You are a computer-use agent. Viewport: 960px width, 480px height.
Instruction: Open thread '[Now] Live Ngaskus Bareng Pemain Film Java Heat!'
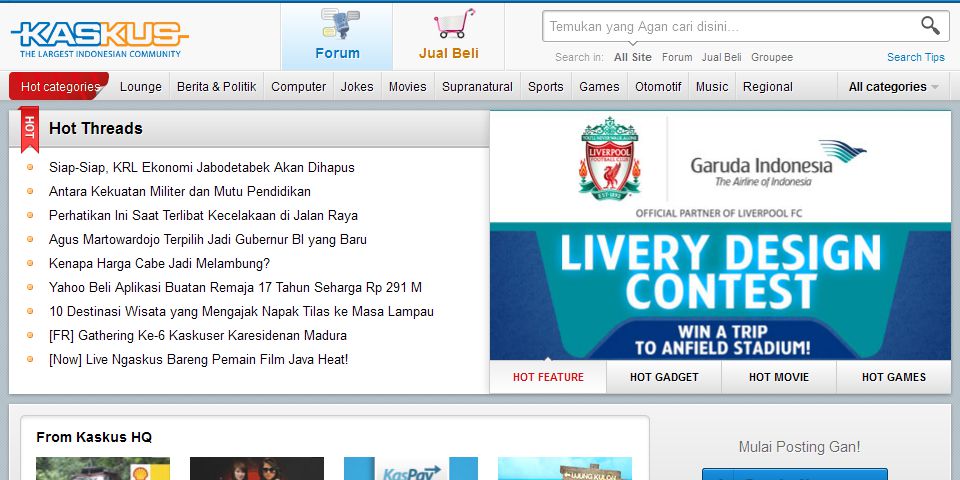click(x=198, y=359)
